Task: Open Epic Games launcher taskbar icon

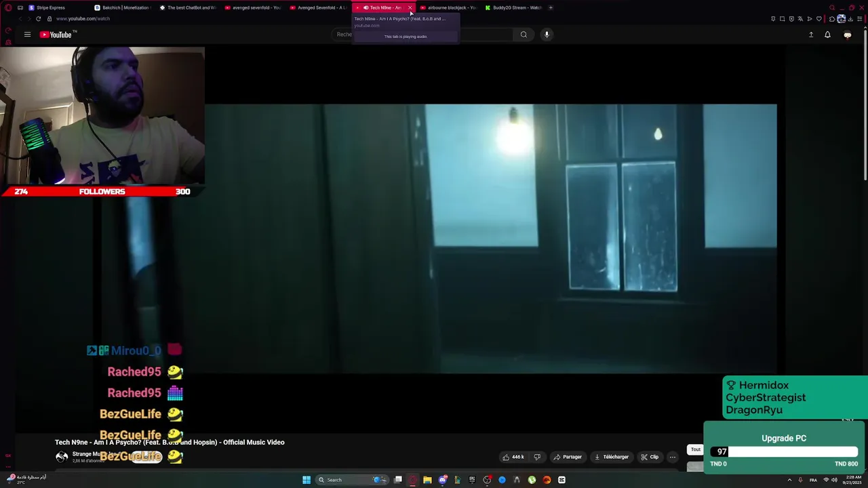Action: [x=472, y=480]
